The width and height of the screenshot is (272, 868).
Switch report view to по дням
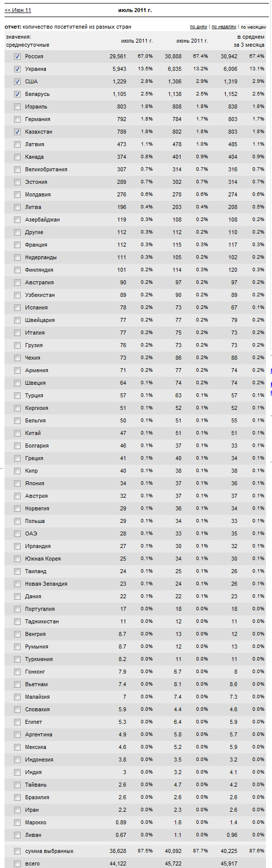tap(199, 27)
